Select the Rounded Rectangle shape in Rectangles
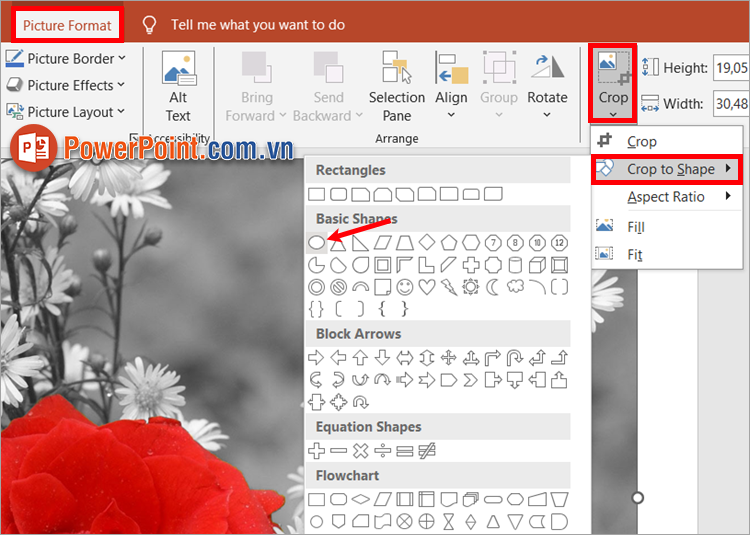Viewport: 750px width, 535px height. click(338, 194)
